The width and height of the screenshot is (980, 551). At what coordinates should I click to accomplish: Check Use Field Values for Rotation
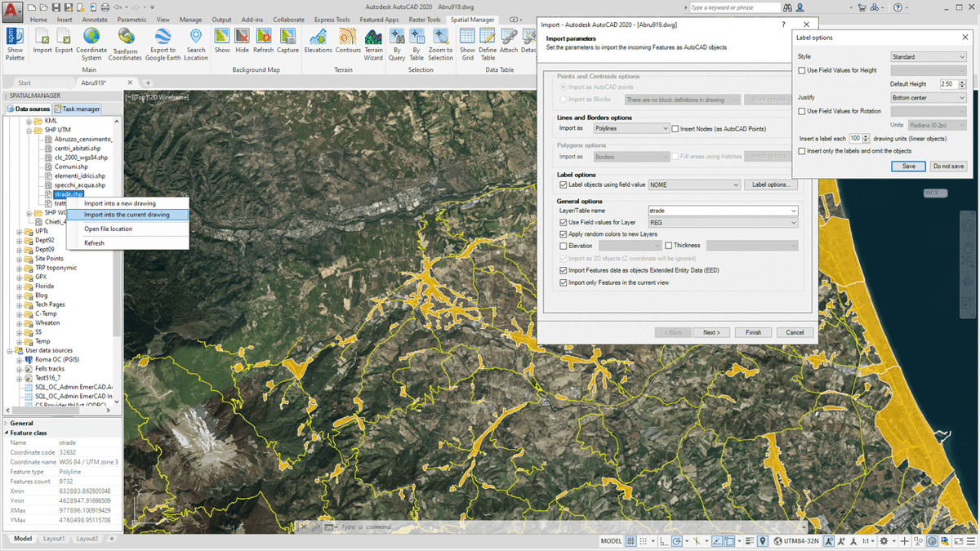click(802, 111)
